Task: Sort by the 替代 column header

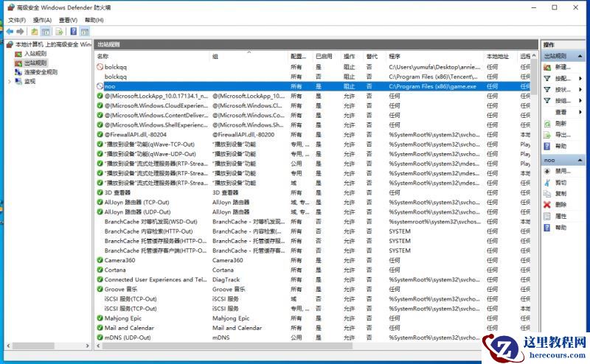Action: point(372,57)
